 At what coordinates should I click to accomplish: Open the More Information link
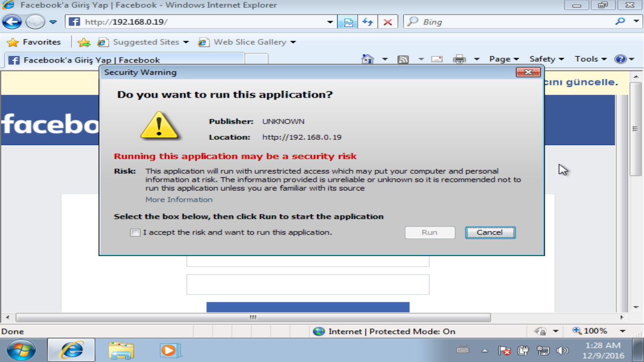coord(179,199)
